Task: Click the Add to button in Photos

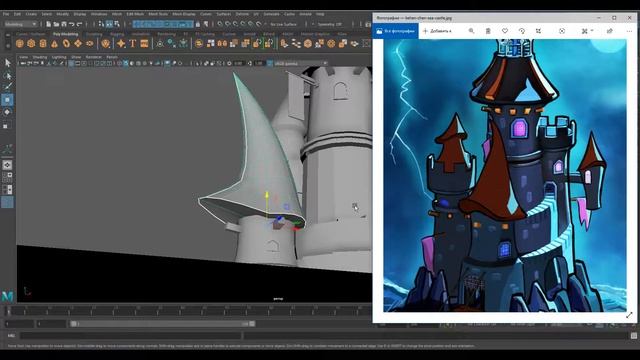Action: pyautogui.click(x=437, y=31)
